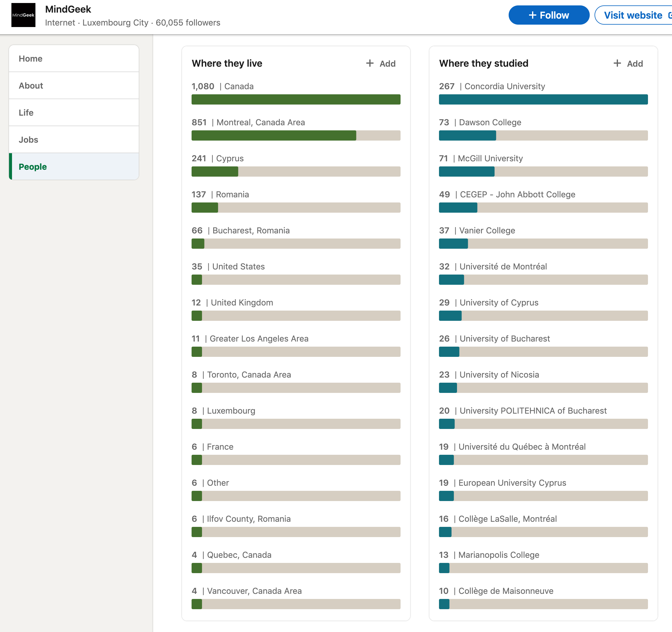Select Collège LaSalle, Montréal entry

(543, 525)
